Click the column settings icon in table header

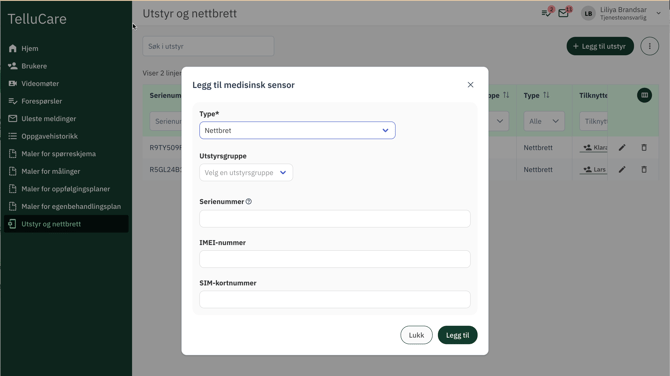click(644, 95)
